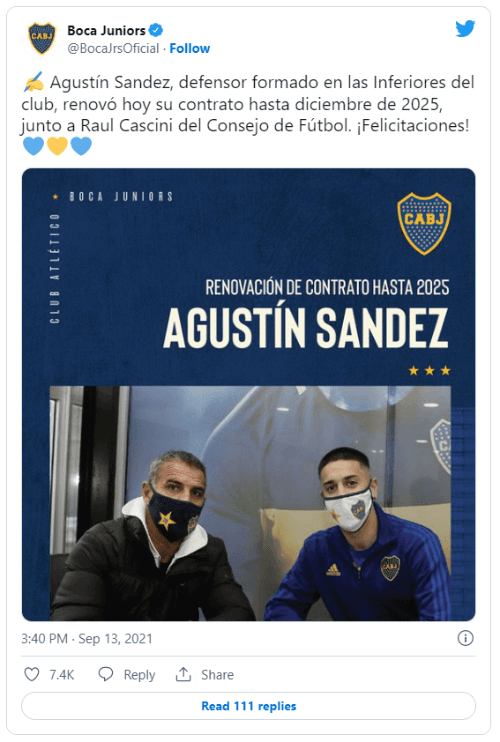Screen dimensions: 500x742
Task: Click the photo of two masked men
Action: [250, 503]
